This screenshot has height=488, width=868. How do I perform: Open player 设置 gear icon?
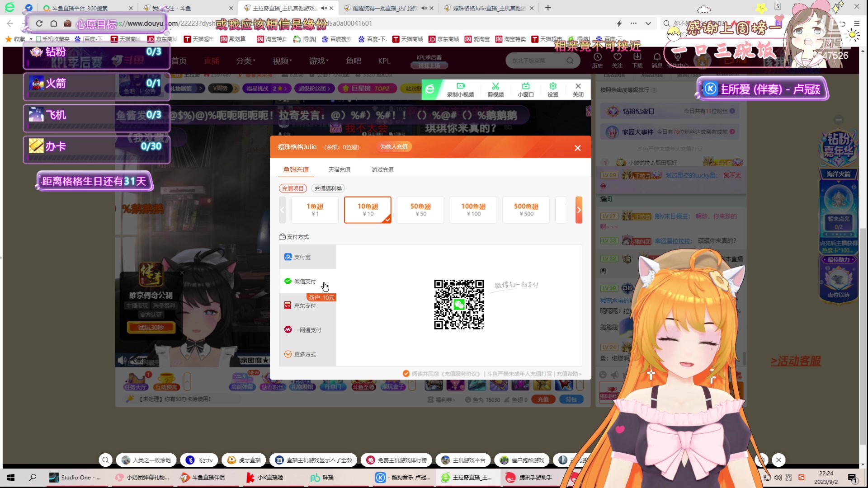[552, 89]
